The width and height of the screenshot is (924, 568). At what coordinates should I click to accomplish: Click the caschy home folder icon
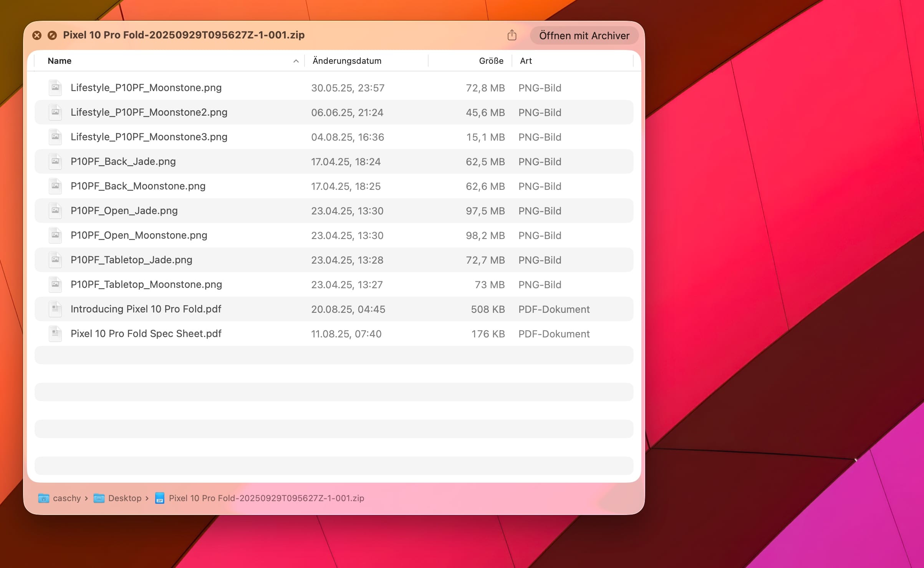click(44, 498)
